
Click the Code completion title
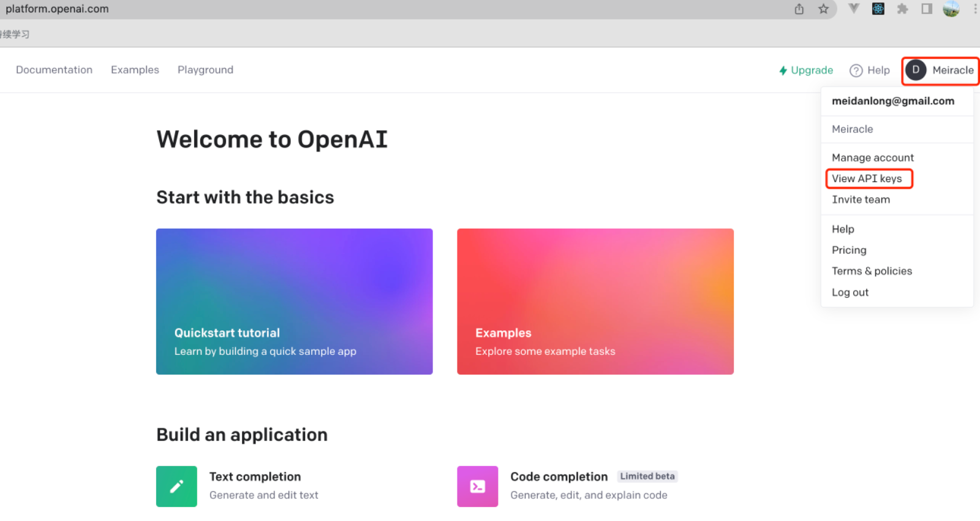(559, 476)
